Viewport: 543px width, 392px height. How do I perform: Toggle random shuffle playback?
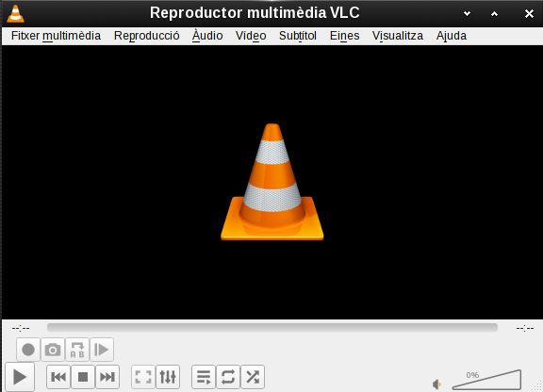click(x=253, y=377)
